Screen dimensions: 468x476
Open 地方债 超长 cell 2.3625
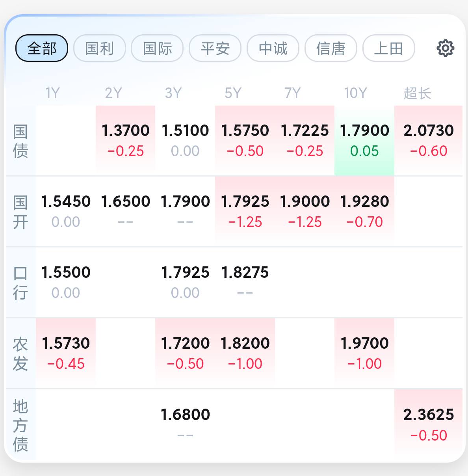pyautogui.click(x=428, y=425)
